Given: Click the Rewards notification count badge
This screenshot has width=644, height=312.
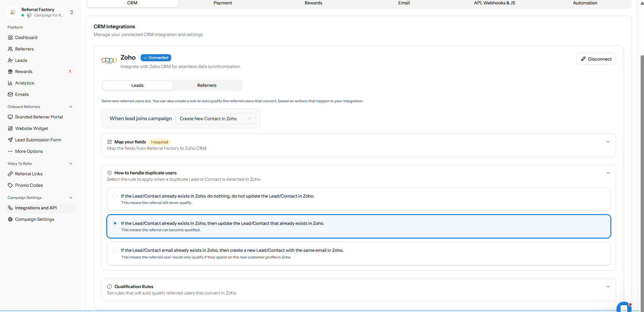Looking at the screenshot, I should (70, 72).
